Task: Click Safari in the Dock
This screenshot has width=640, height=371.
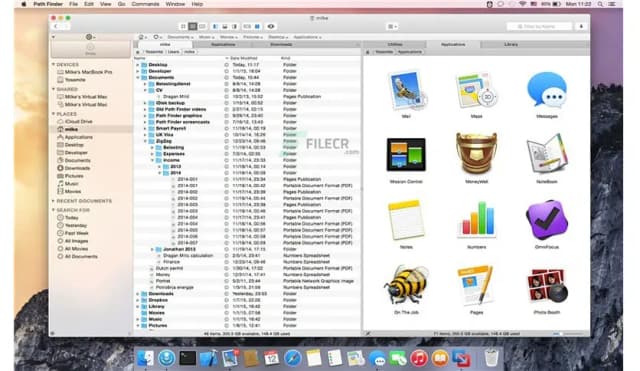Action: click(x=292, y=358)
